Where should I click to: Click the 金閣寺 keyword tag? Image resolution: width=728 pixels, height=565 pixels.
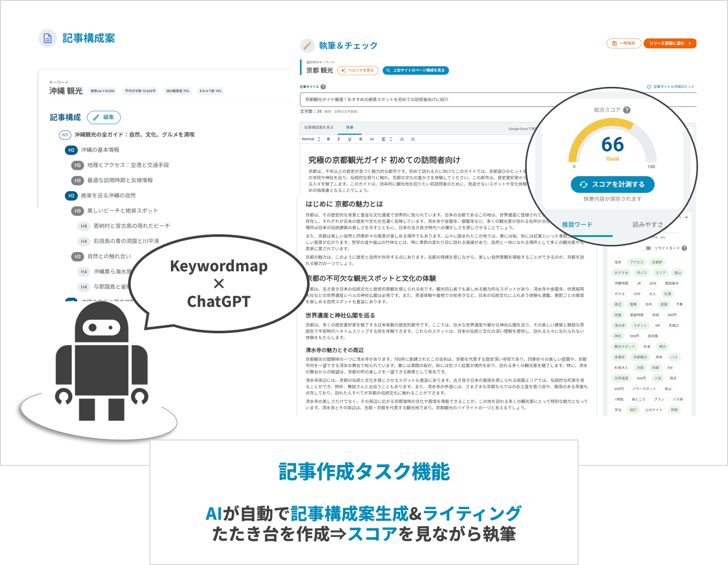(620, 357)
